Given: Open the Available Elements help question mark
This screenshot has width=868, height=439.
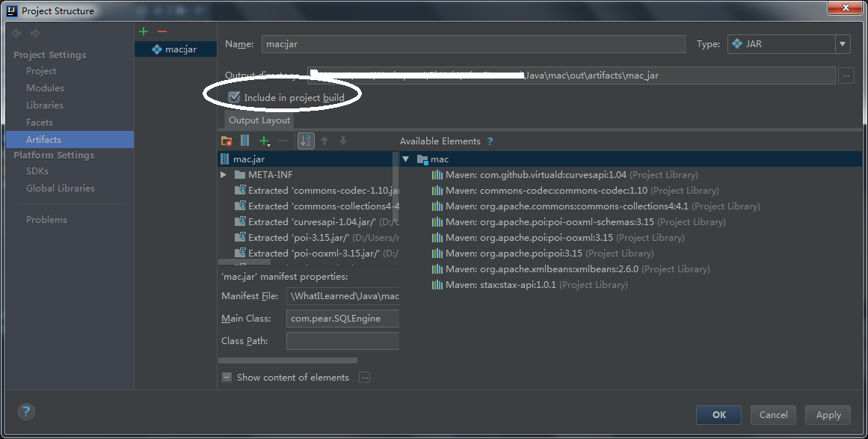Looking at the screenshot, I should tap(490, 141).
